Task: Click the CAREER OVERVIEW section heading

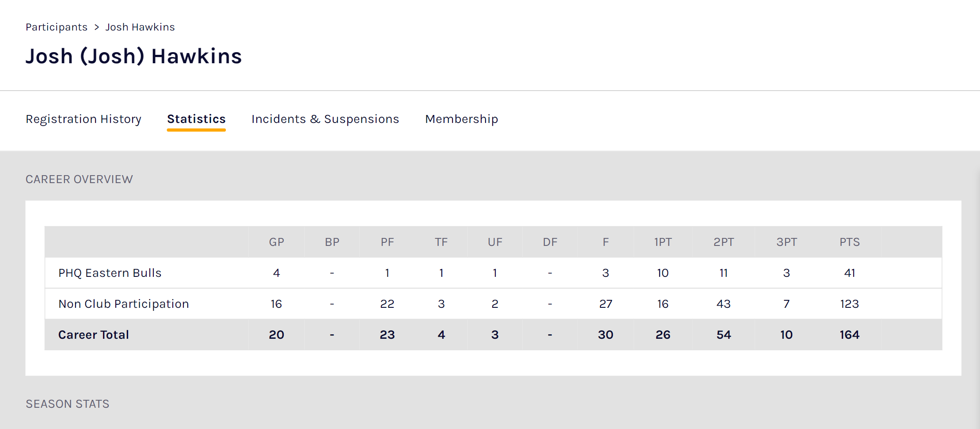Action: click(80, 179)
